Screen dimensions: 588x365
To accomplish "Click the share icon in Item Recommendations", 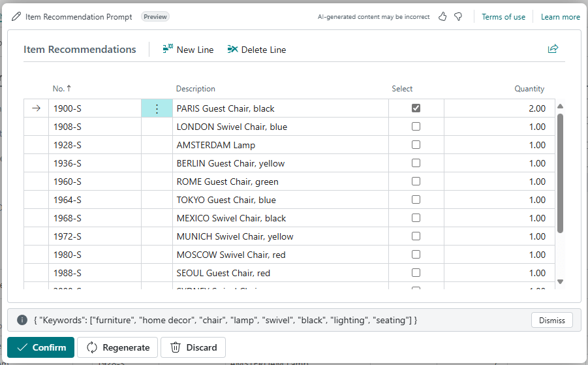I will (553, 49).
